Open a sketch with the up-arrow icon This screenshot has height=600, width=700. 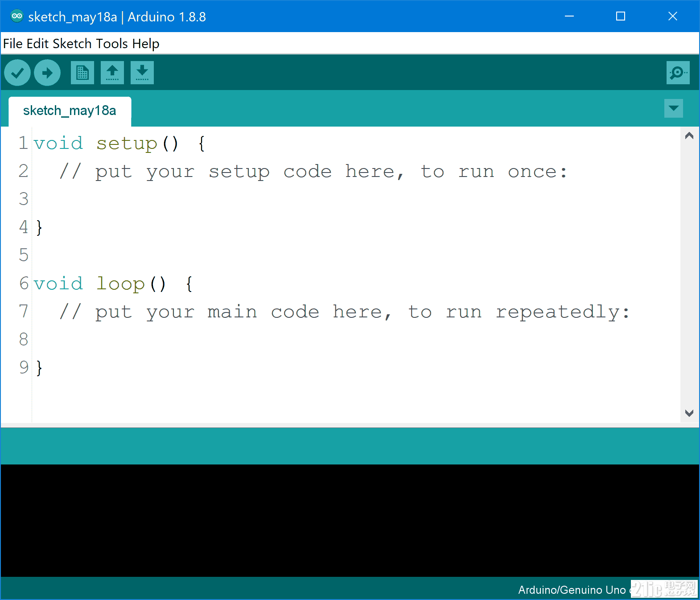[x=112, y=73]
